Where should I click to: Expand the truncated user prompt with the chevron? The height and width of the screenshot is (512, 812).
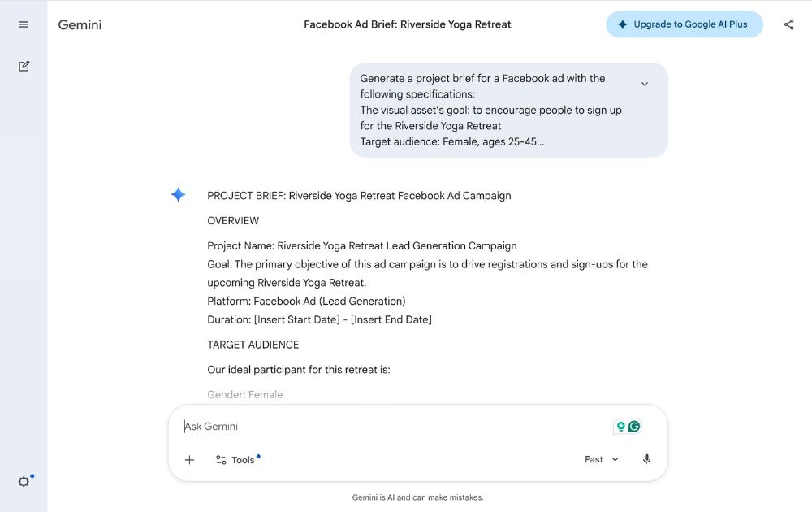click(645, 83)
